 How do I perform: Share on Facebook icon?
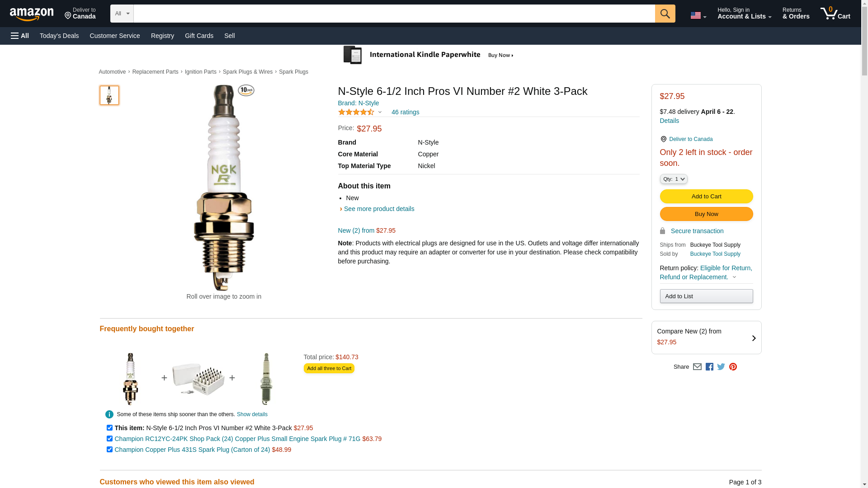(709, 367)
